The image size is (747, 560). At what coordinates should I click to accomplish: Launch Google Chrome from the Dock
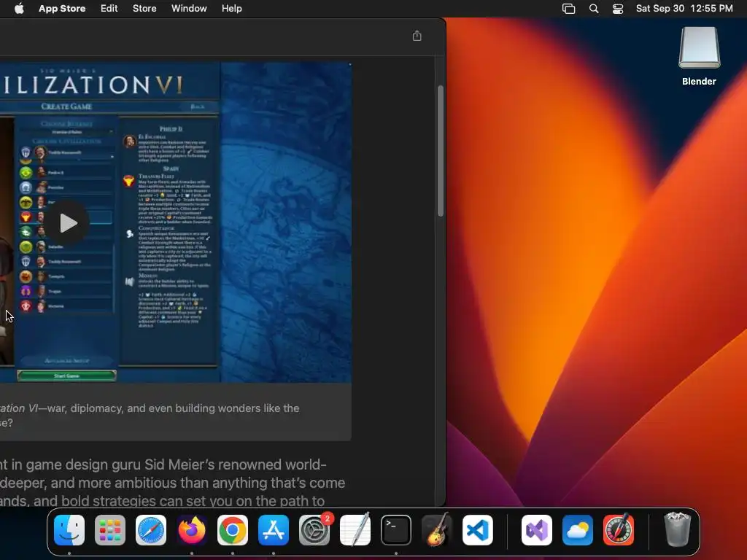click(233, 530)
